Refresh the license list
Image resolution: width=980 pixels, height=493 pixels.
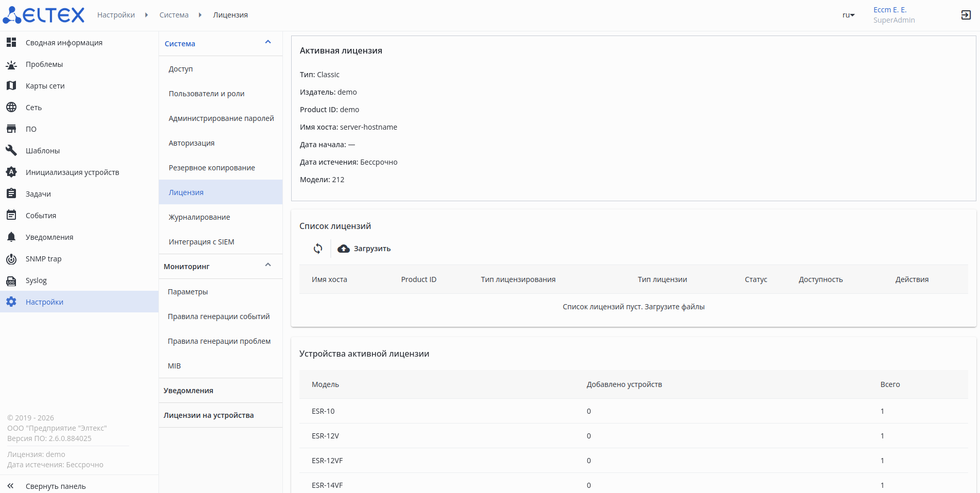[318, 249]
